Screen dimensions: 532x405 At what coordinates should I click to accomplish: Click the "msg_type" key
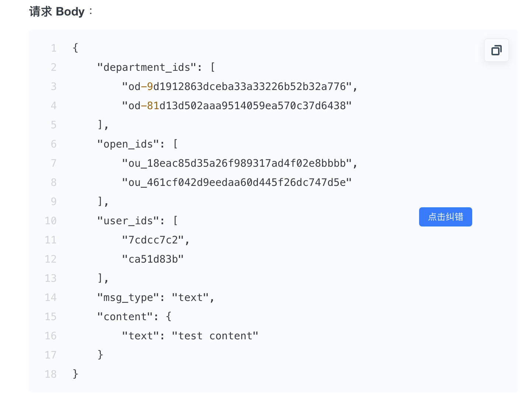128,298
